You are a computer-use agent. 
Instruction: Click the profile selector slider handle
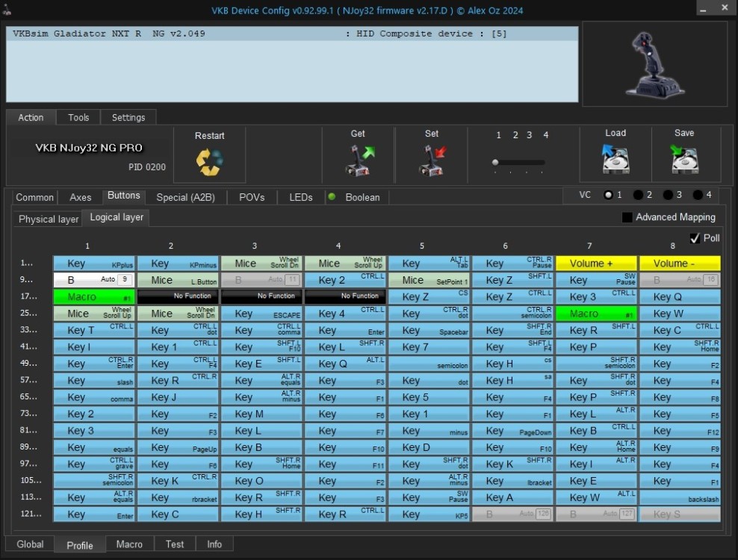pyautogui.click(x=494, y=162)
